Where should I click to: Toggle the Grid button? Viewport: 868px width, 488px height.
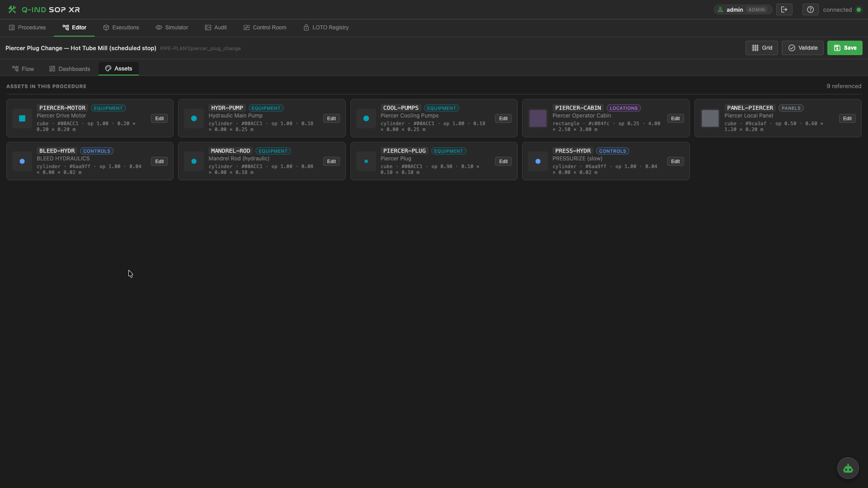tap(762, 48)
